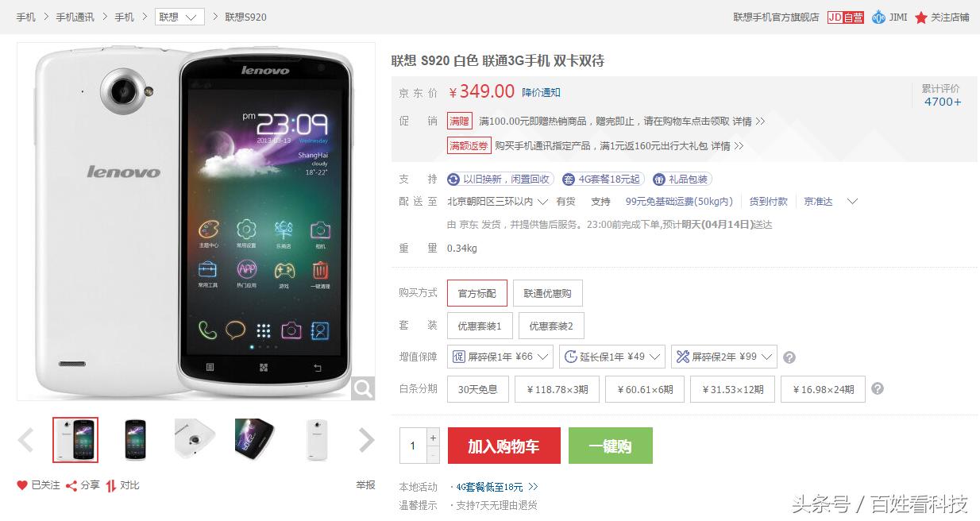Select the black phone front-view thumbnail

click(x=135, y=439)
